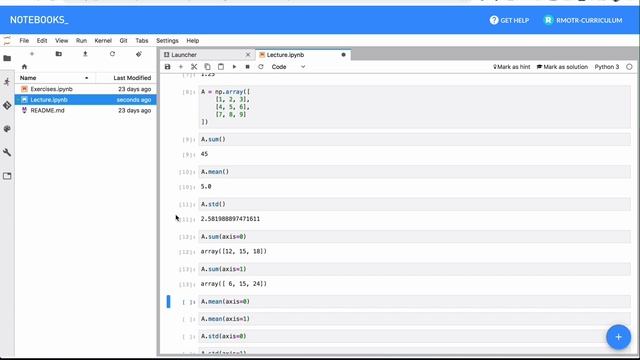Click the kernel status circle indicator
The image size is (640, 360).
(629, 67)
